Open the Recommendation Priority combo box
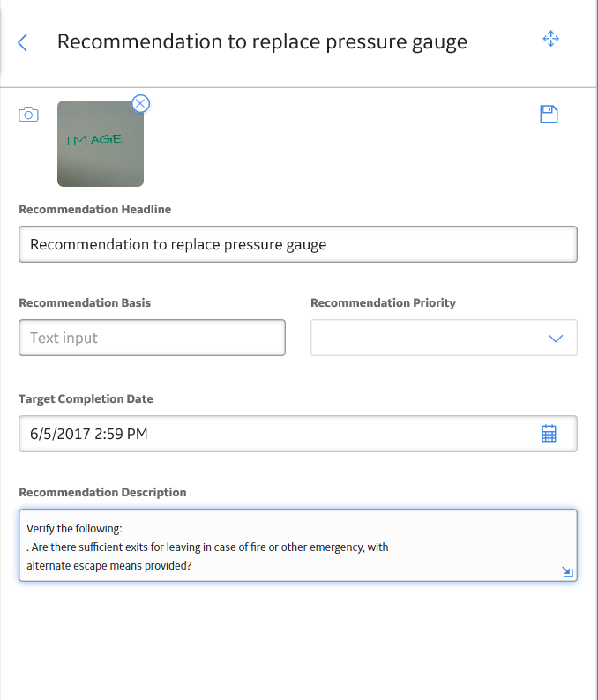Viewport: 598px width, 700px height. (x=444, y=338)
